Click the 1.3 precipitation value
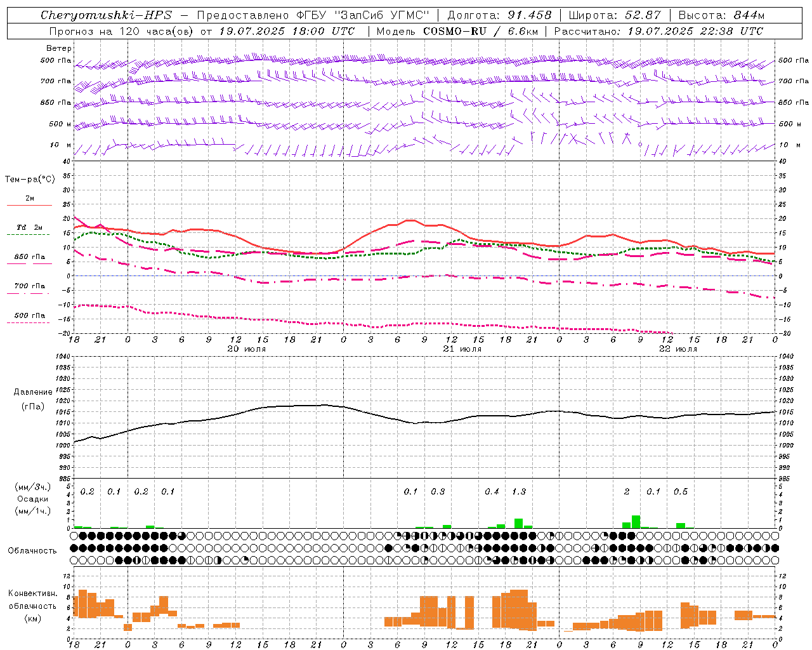Viewport: 812px width, 650px height. pos(519,492)
